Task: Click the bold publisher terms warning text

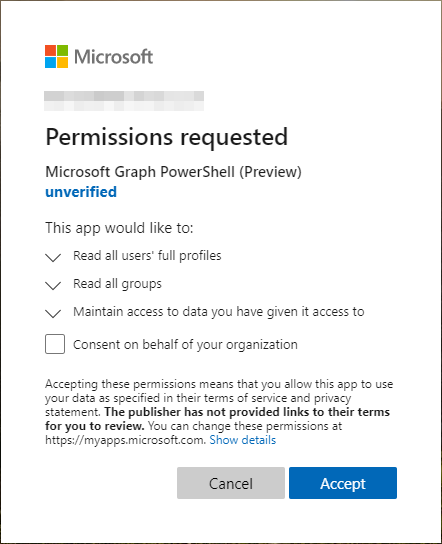Action: 218,419
